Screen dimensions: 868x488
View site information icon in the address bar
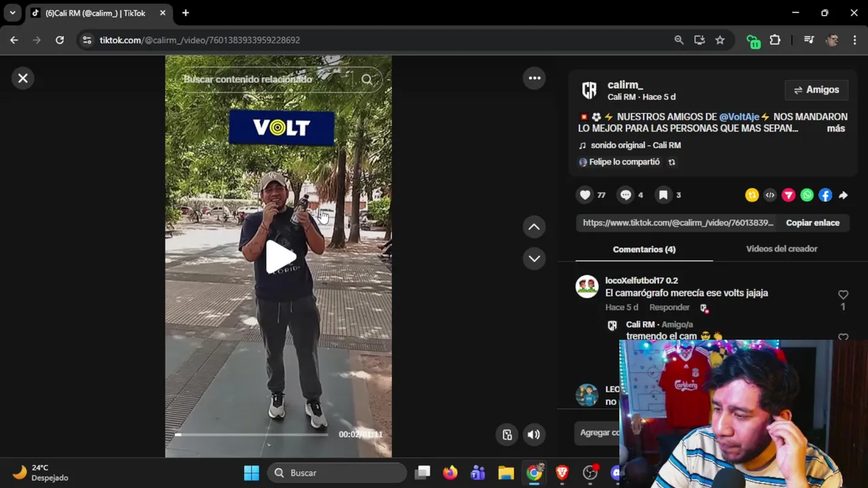click(86, 40)
